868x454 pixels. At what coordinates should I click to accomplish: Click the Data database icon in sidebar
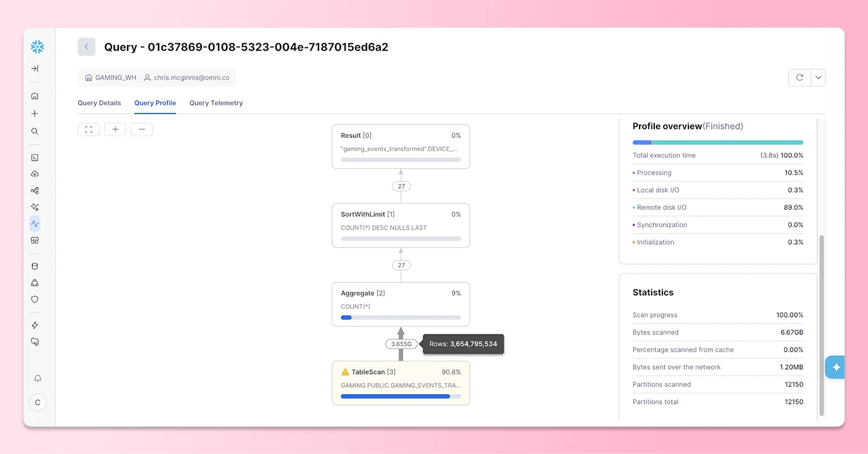[35, 266]
